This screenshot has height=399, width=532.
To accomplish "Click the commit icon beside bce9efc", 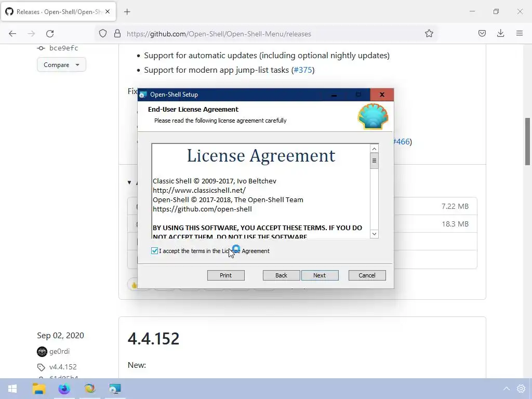I will pos(41,48).
